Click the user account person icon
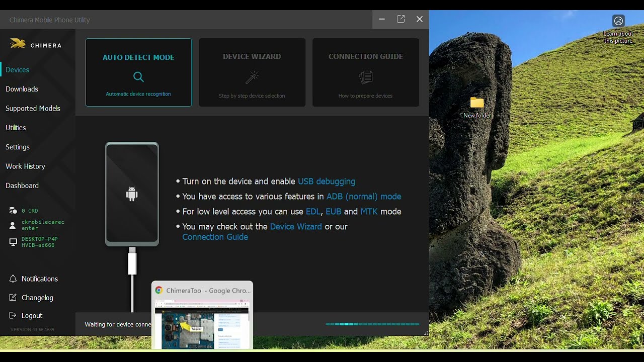The height and width of the screenshot is (362, 644). pos(13,226)
